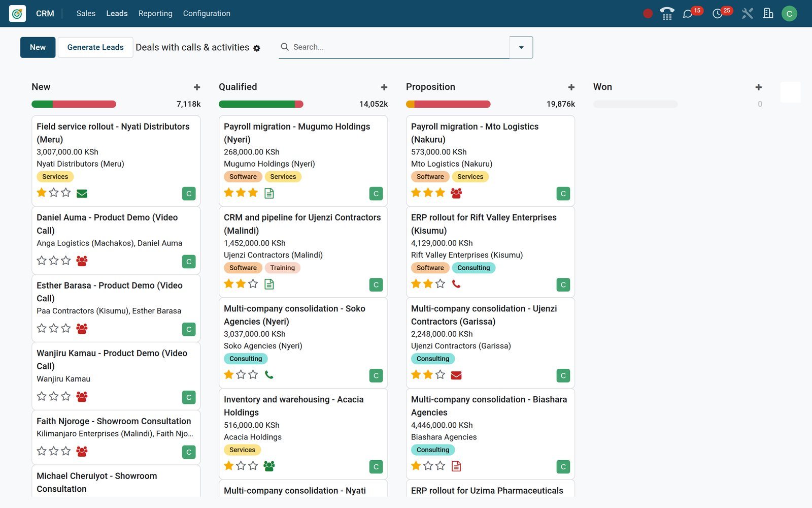Add new card in Won column
812x508 pixels.
coord(759,87)
